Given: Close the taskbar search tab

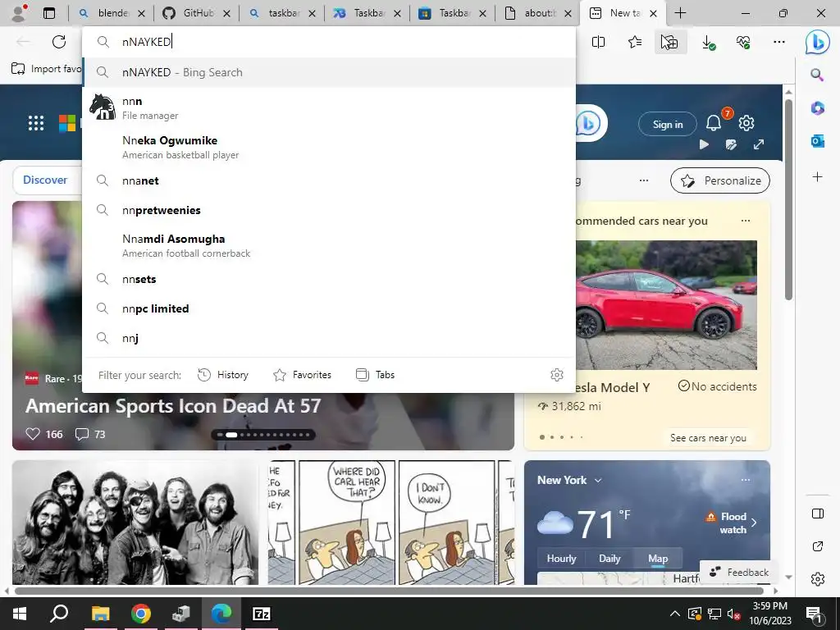Looking at the screenshot, I should coord(313,13).
